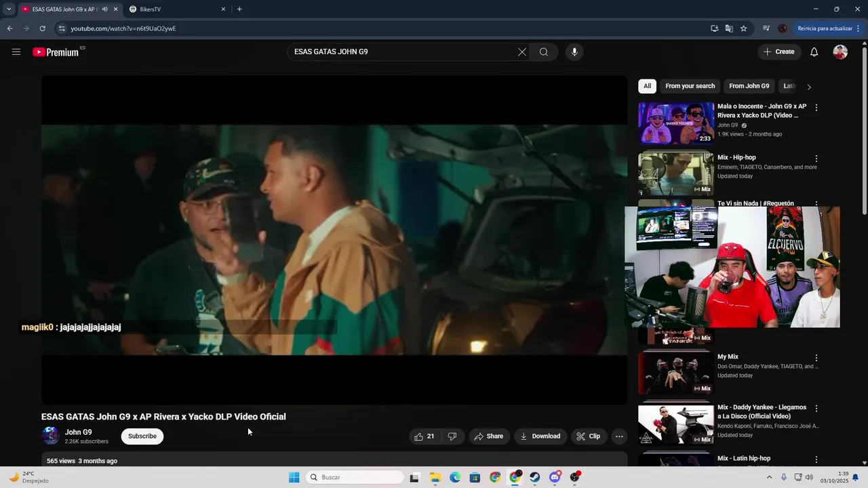Open Steam from the taskbar

(535, 477)
